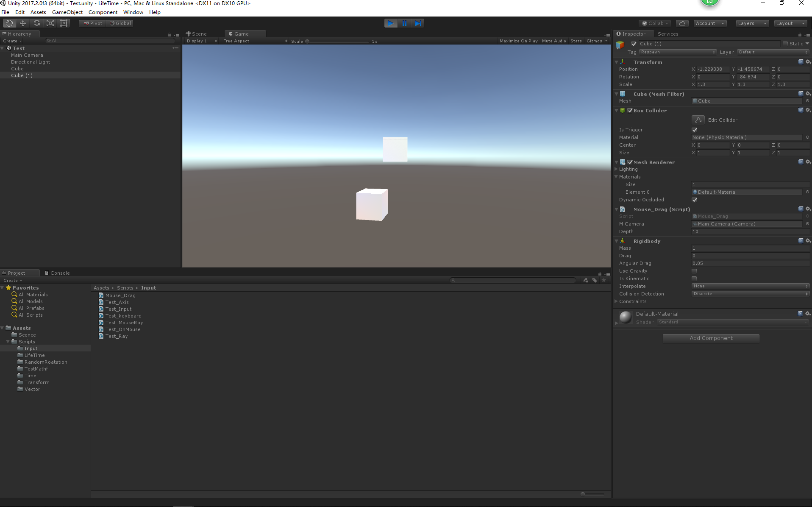The height and width of the screenshot is (507, 812).
Task: Expand the Constraints section of Rigidbody
Action: 617,301
